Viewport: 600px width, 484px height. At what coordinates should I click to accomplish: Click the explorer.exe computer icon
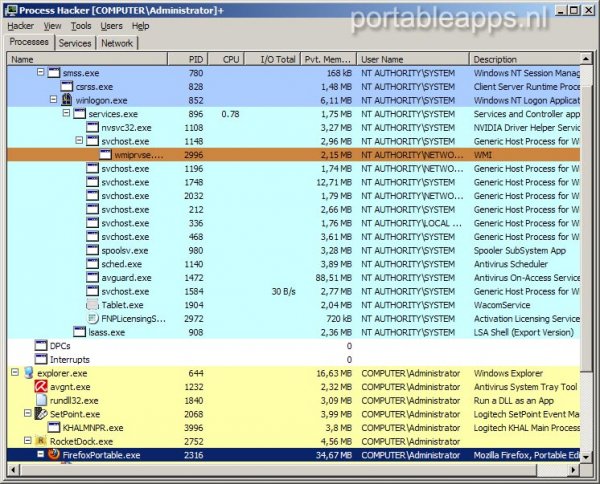(x=28, y=373)
